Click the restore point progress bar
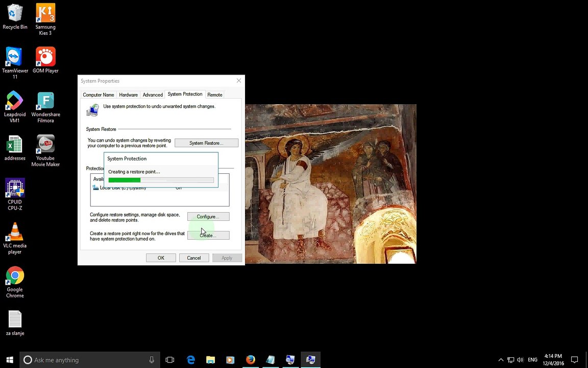 [161, 180]
